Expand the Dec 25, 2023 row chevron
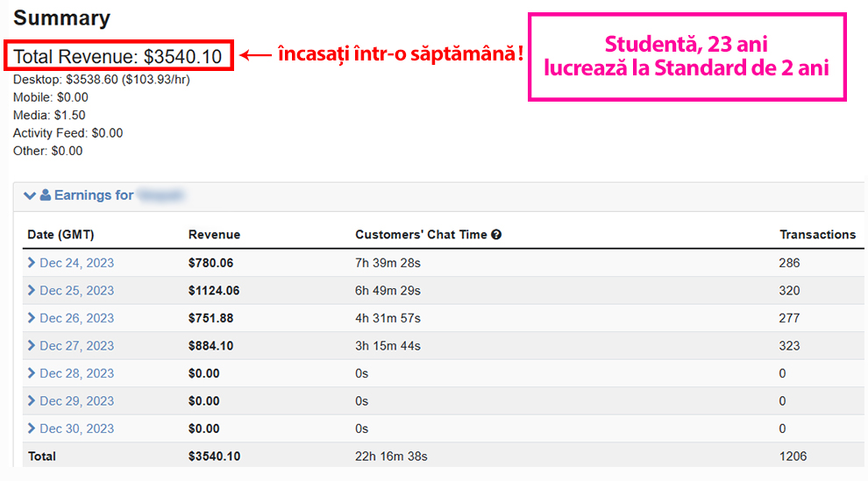Viewport: 868px width, 481px height. point(32,290)
